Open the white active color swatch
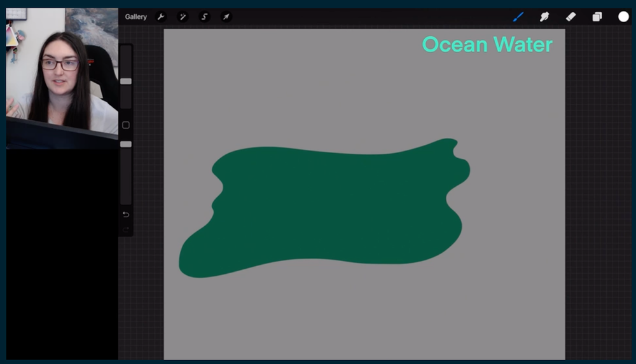This screenshot has height=364, width=636. (623, 17)
